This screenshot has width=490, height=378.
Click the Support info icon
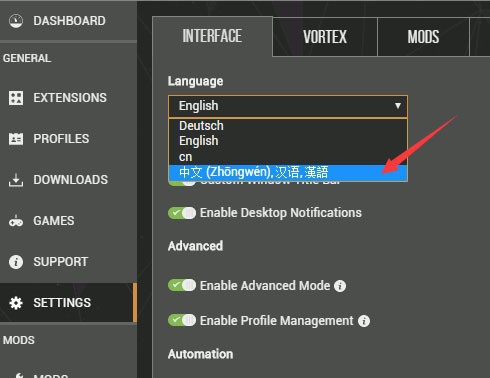16,262
